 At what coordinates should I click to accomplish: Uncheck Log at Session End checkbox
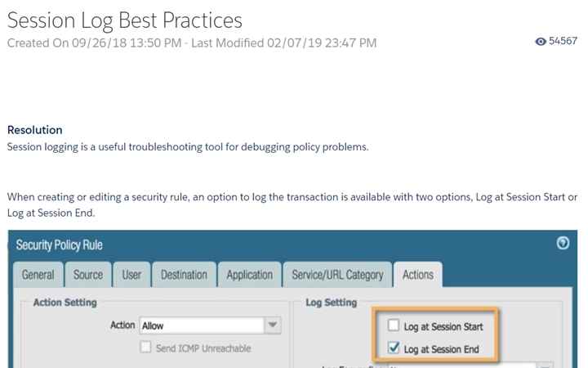tap(394, 348)
